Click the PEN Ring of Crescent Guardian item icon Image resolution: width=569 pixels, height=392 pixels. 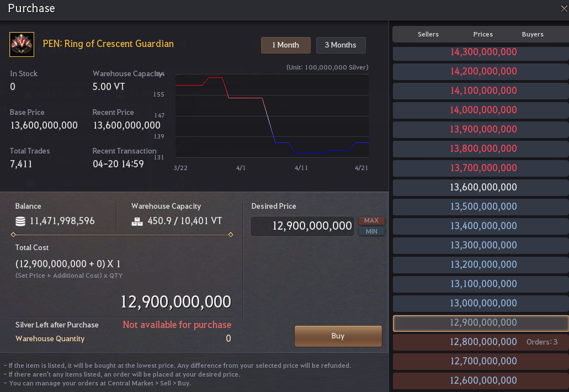(x=22, y=44)
